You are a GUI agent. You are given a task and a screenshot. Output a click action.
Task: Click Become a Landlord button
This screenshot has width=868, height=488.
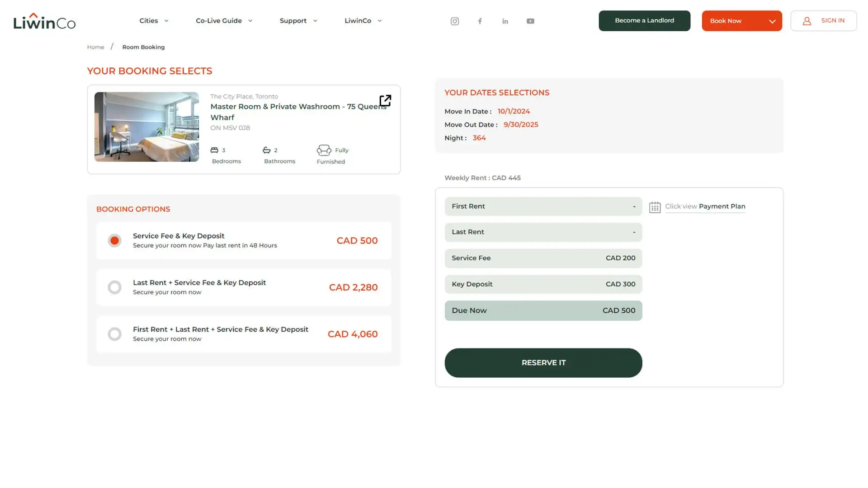pyautogui.click(x=644, y=21)
